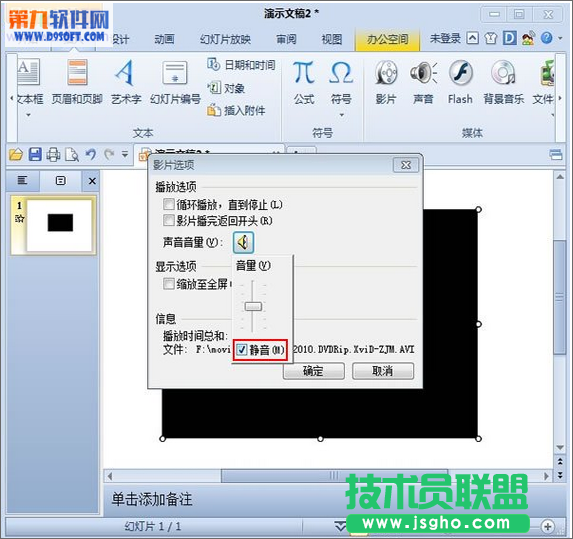Click vertical scrollbar up arrow

click(560, 177)
